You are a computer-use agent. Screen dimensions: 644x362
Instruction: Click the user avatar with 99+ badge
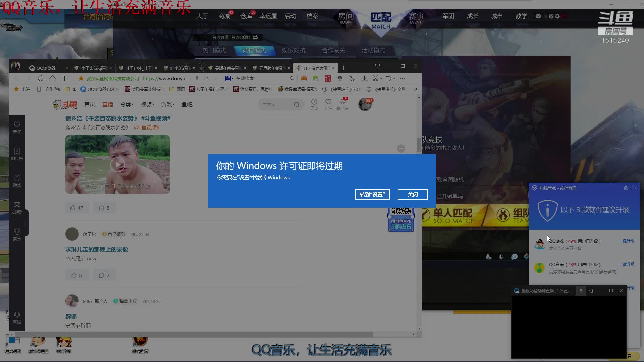tap(365, 105)
